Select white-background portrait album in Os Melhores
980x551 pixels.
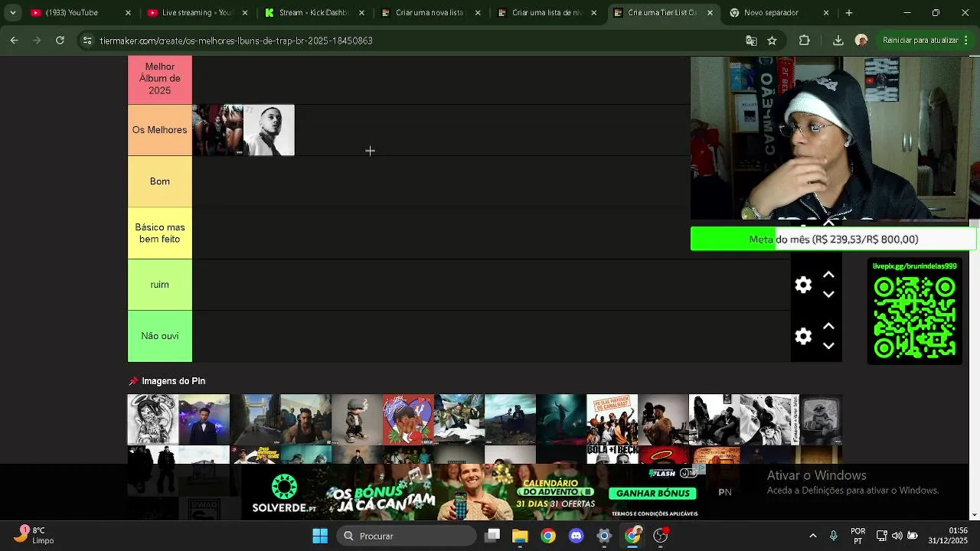pos(269,130)
